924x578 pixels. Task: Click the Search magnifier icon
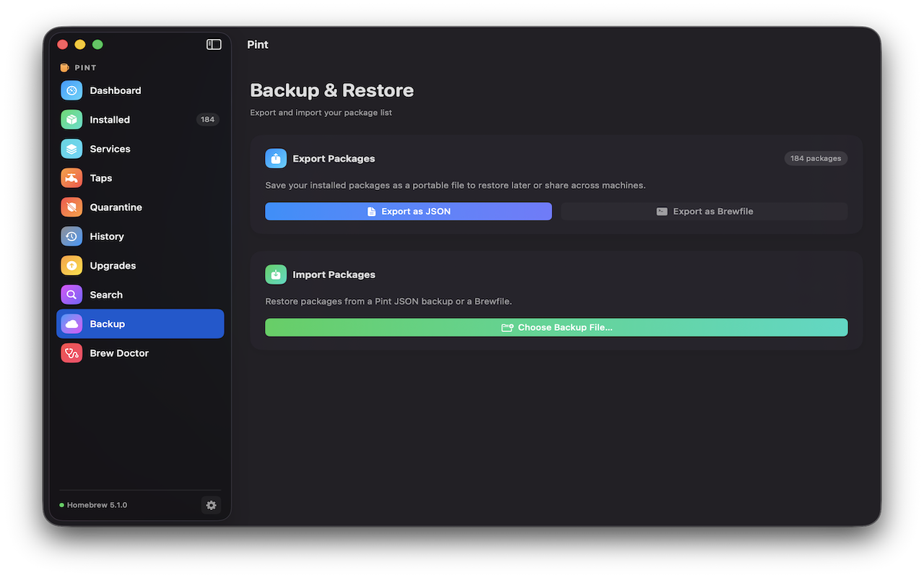(71, 295)
